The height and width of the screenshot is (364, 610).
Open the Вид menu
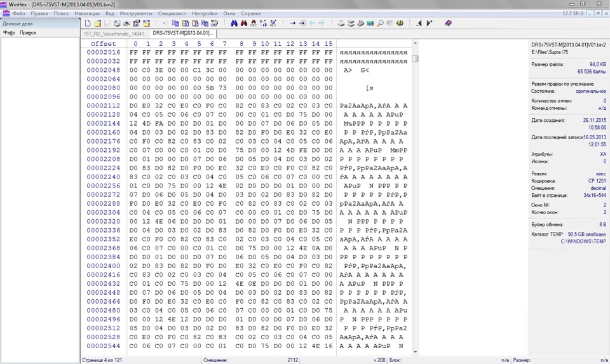click(x=110, y=13)
